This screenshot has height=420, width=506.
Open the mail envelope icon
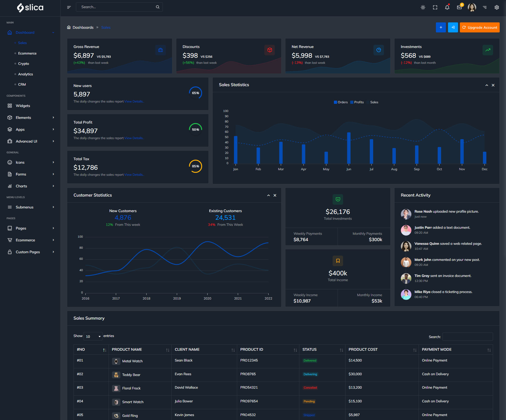click(x=459, y=7)
